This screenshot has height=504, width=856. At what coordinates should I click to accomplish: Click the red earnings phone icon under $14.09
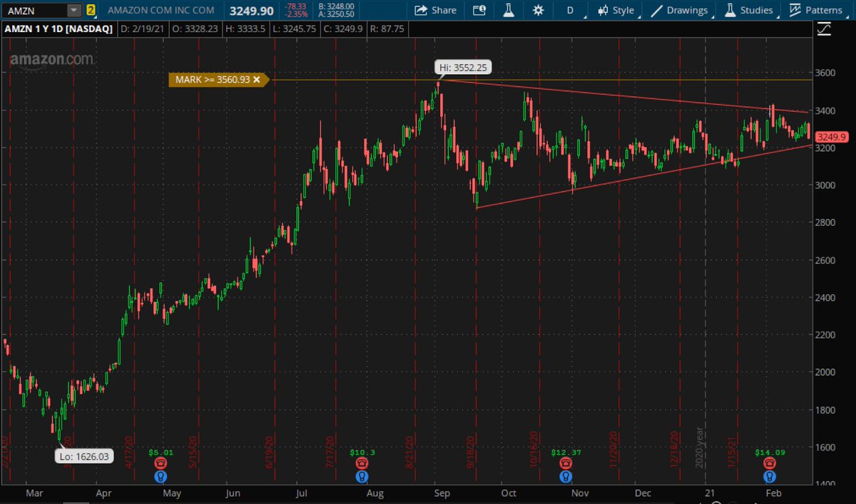[769, 463]
